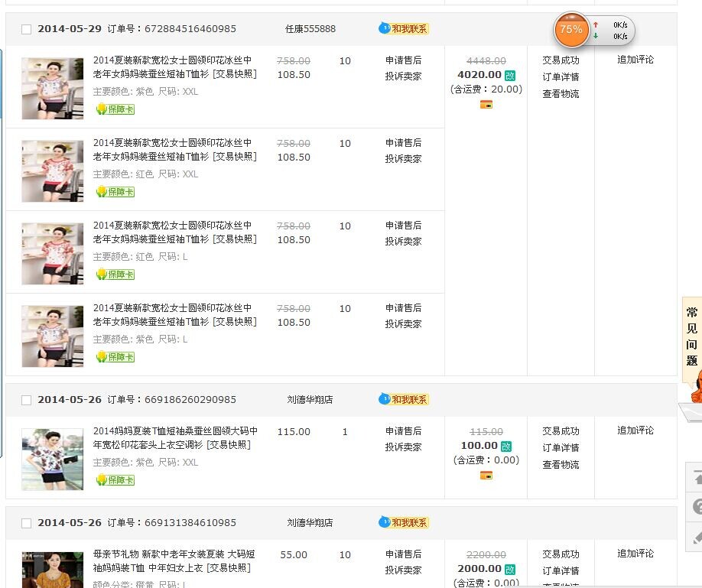Click 交易成功 status of 100.00 order
Viewport: 702px width, 588px height.
(x=561, y=430)
